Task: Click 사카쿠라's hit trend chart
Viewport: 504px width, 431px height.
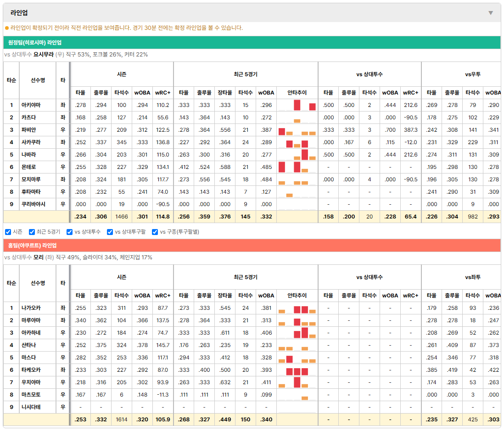Action: [x=297, y=142]
